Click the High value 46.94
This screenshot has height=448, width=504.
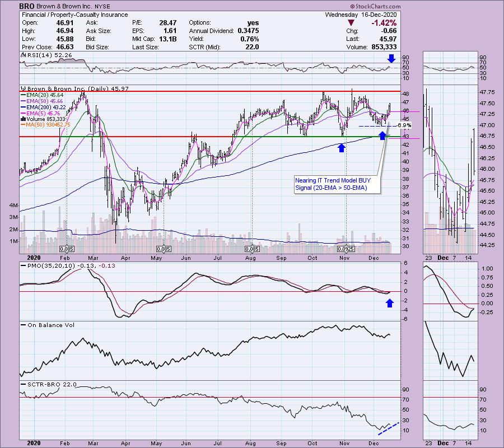[x=66, y=31]
